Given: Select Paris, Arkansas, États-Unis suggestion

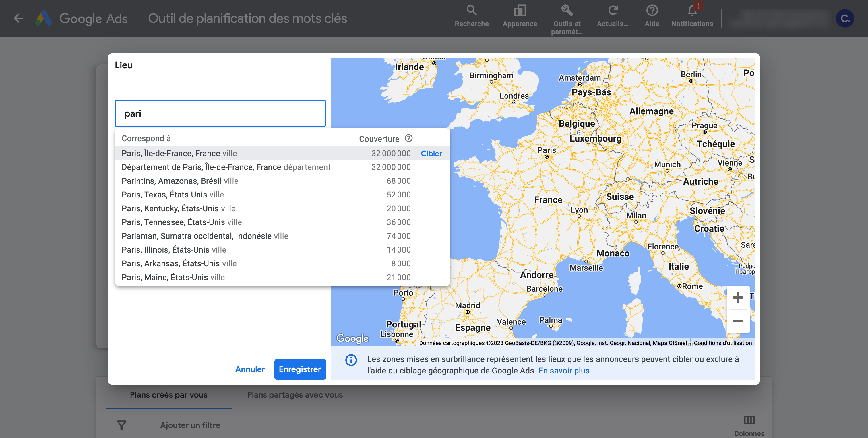Looking at the screenshot, I should [282, 263].
